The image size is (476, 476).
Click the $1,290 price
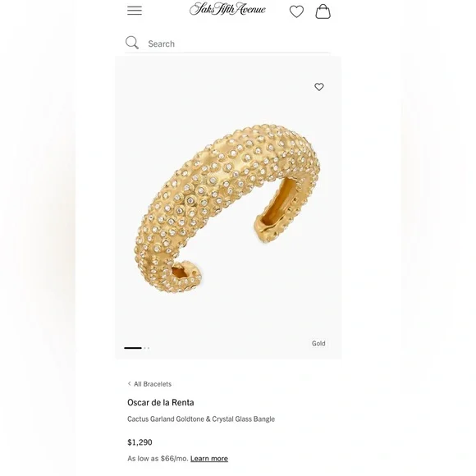point(140,442)
